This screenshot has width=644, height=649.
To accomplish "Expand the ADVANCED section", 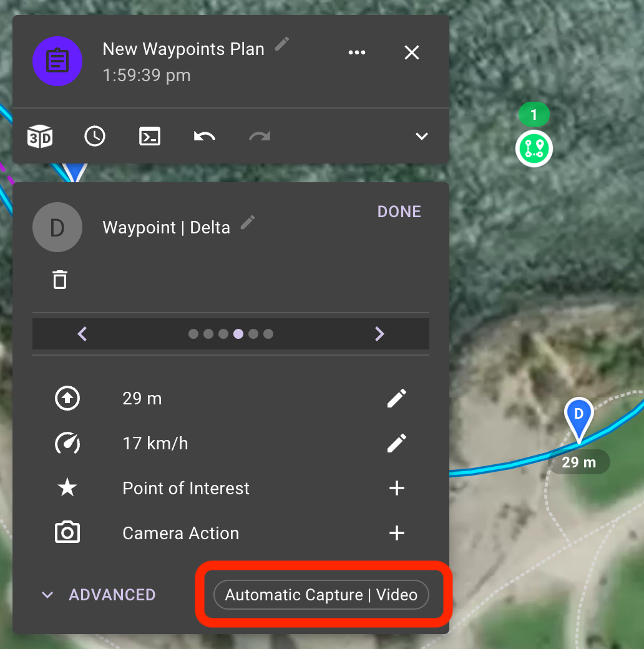I will (99, 595).
